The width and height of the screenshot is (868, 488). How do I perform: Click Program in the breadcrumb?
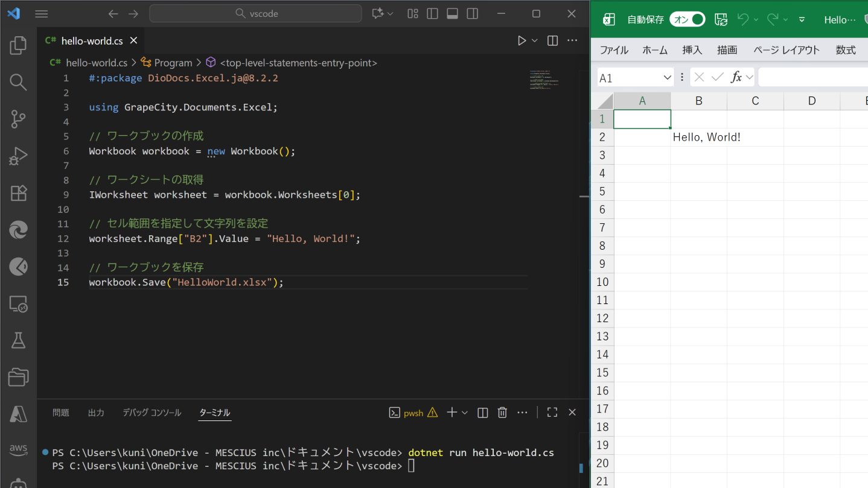coord(173,63)
